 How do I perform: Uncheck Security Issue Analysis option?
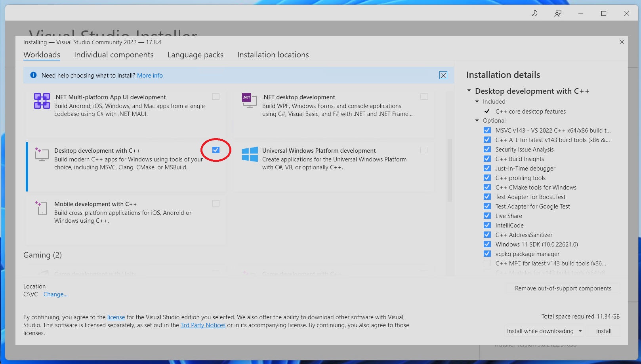click(x=487, y=149)
